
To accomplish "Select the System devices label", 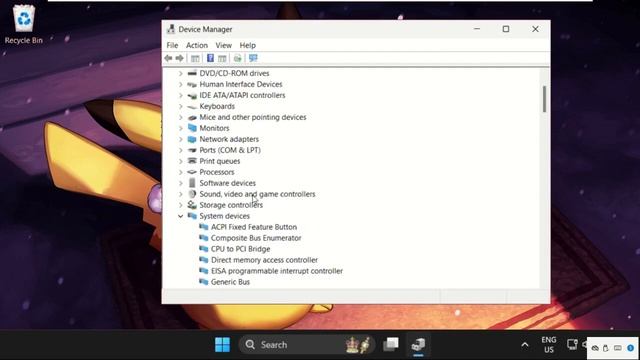I will pyautogui.click(x=224, y=216).
